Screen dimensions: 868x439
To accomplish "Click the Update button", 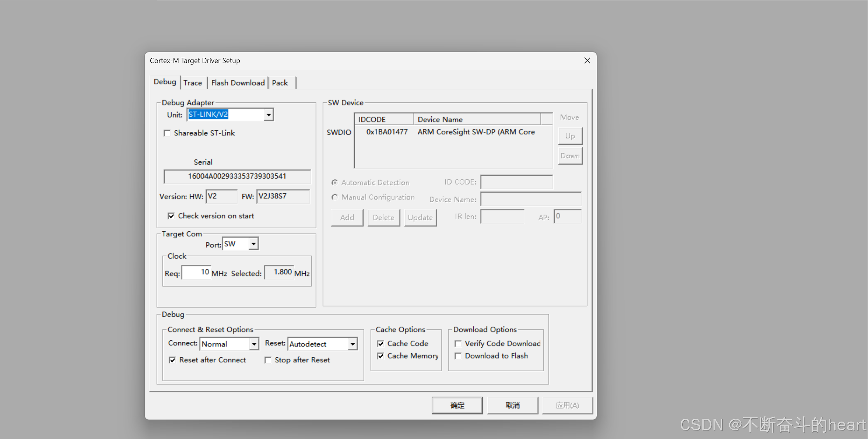I will 420,217.
